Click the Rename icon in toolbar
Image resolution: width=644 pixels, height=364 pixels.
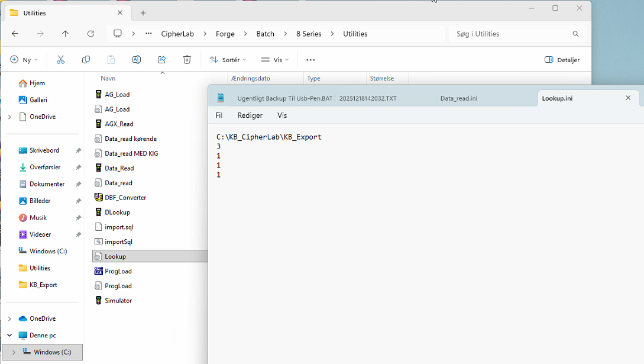[x=136, y=60]
